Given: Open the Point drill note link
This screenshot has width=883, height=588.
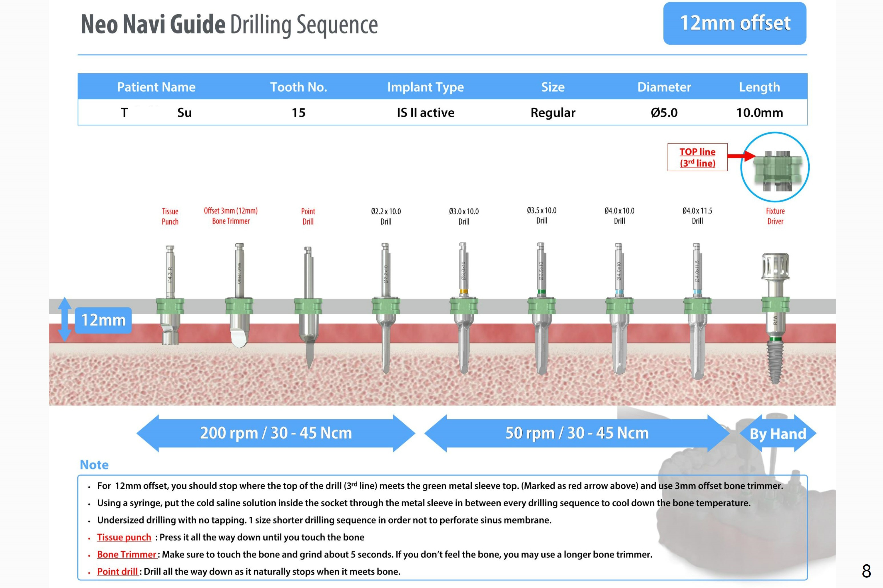Looking at the screenshot, I should [x=117, y=571].
